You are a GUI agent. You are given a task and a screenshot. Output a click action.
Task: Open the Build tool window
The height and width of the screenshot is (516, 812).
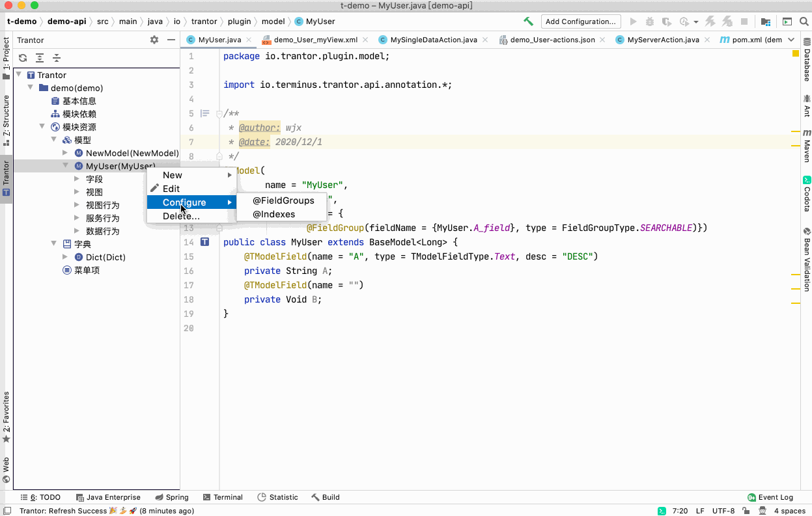326,497
